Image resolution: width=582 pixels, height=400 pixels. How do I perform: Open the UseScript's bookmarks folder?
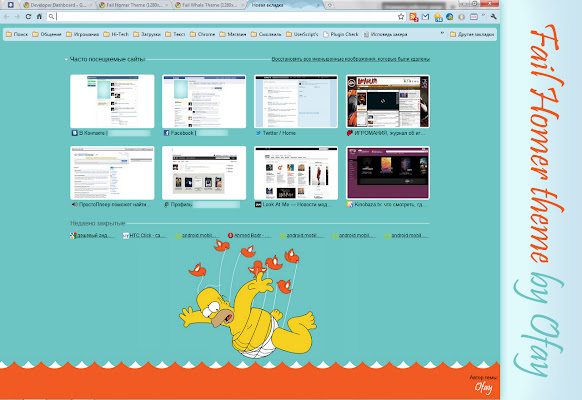pos(302,34)
